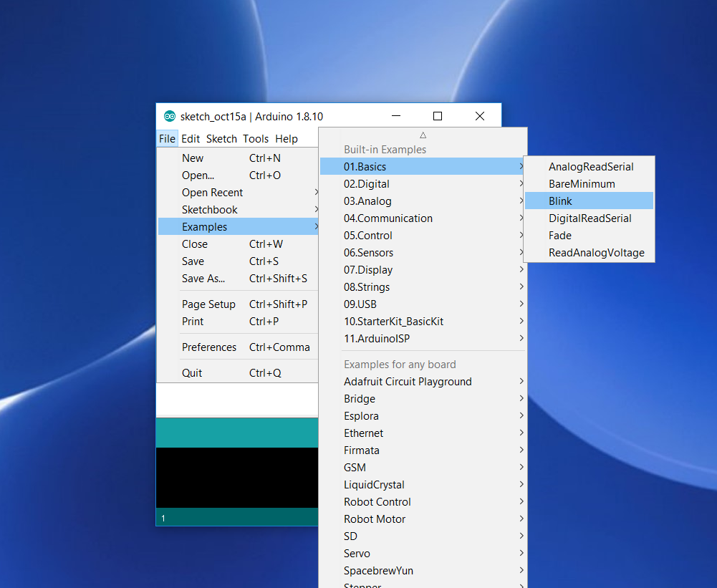Choose Quit from the File menu
The image size is (717, 588).
click(238, 373)
